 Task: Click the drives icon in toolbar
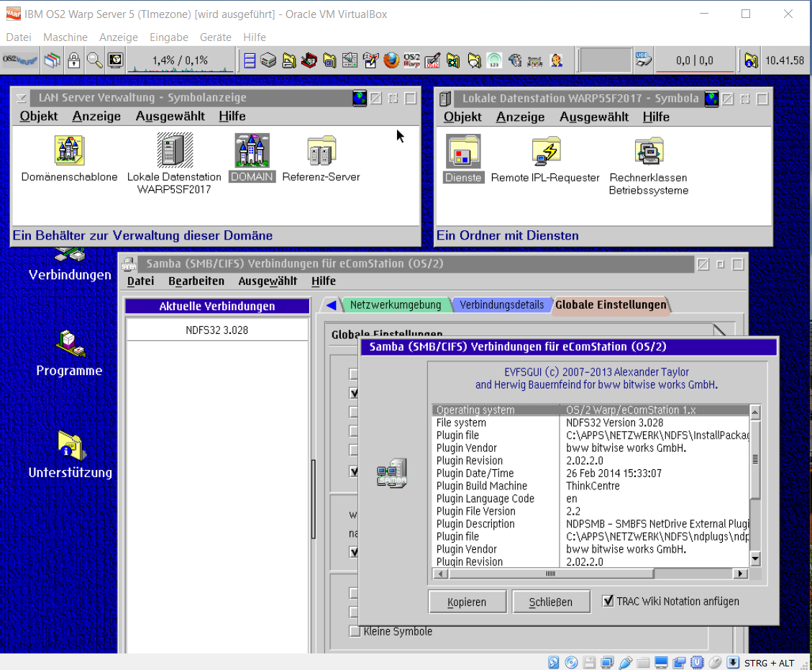tap(268, 60)
